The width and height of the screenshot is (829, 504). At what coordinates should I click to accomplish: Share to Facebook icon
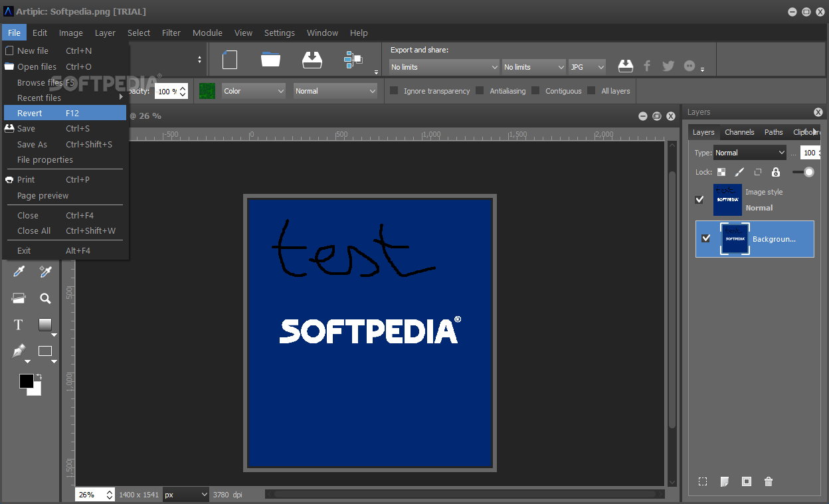pyautogui.click(x=647, y=66)
